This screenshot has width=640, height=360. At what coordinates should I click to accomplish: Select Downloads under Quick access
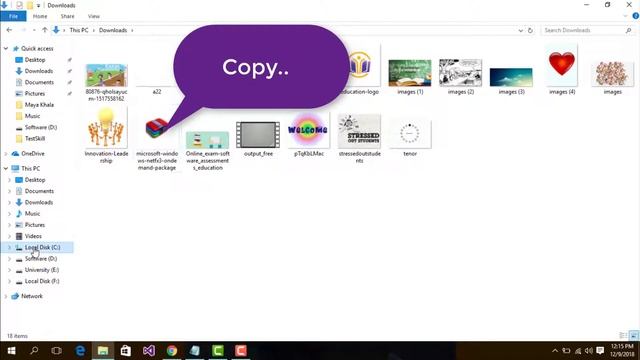tap(39, 71)
